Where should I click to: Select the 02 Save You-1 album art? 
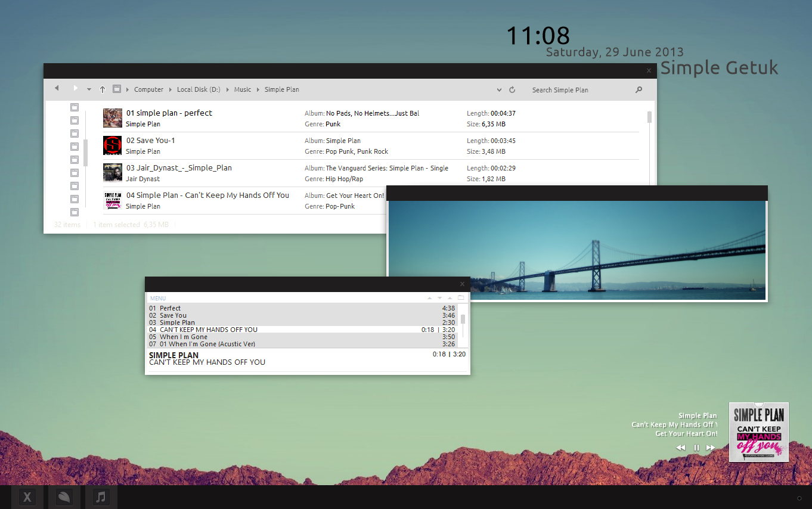(113, 145)
